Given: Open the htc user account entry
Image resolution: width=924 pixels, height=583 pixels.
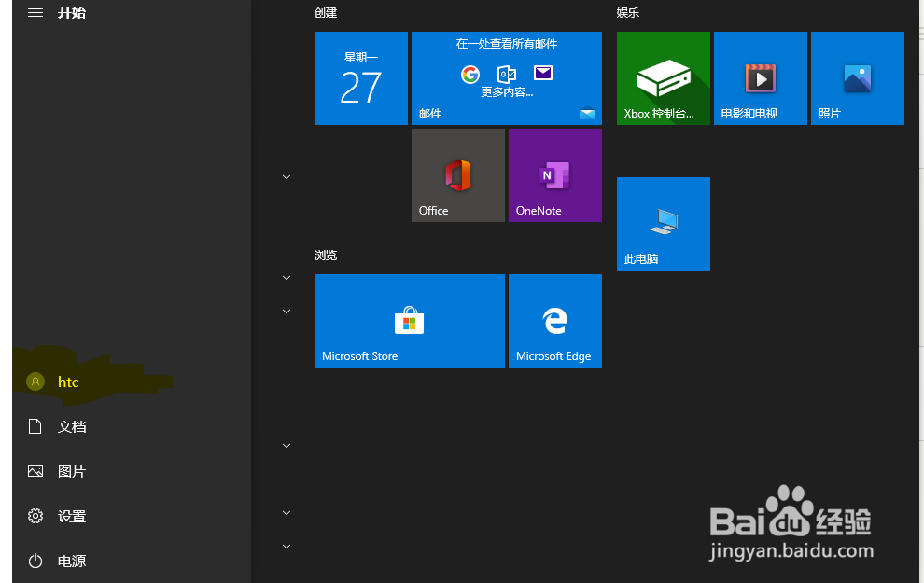Looking at the screenshot, I should (x=131, y=382).
